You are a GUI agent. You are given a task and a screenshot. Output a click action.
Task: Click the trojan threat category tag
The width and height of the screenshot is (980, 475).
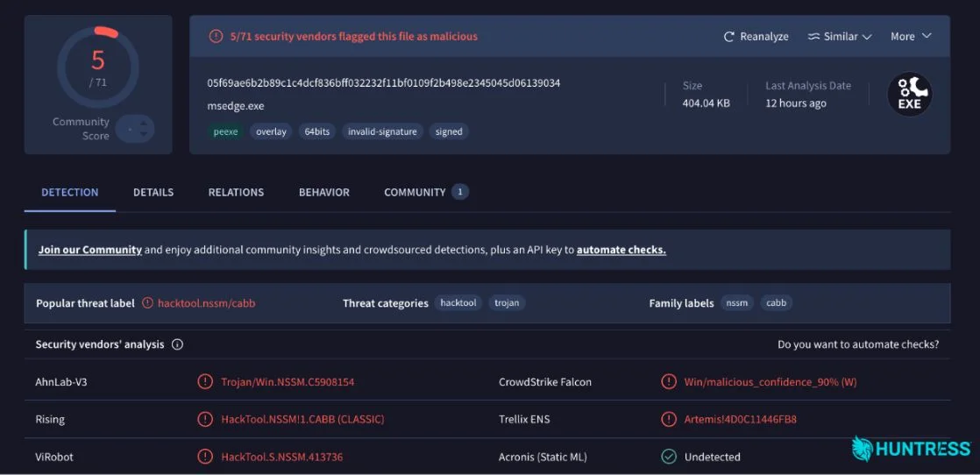(507, 303)
